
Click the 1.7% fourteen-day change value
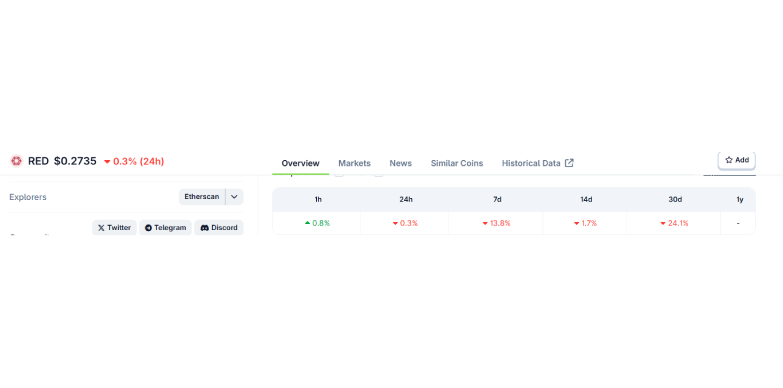(585, 223)
